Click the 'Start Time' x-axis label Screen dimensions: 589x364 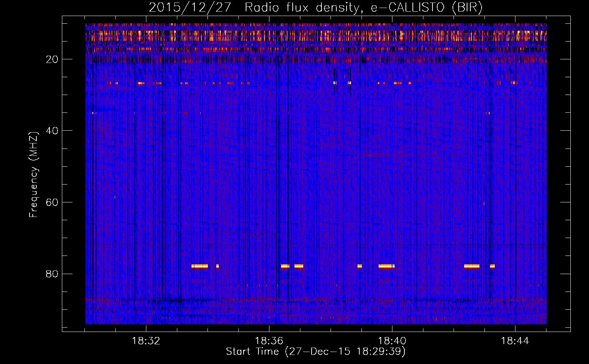pos(315,351)
